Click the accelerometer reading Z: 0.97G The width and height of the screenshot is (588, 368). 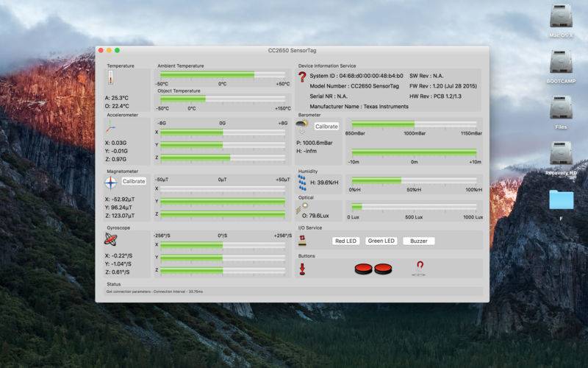[115, 159]
